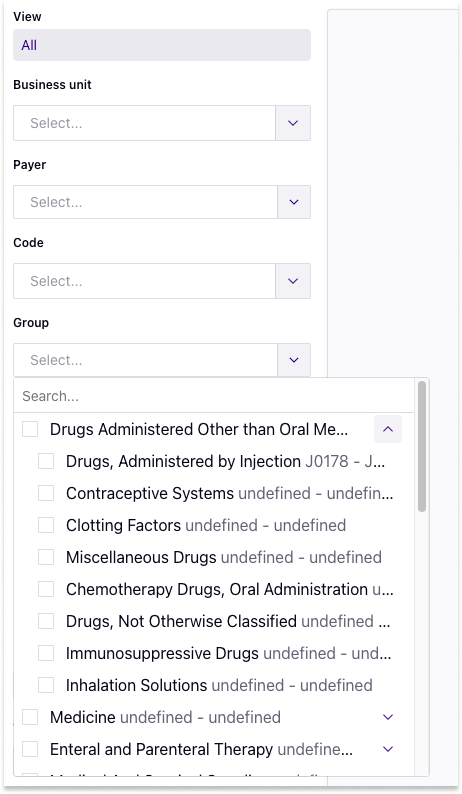462x794 pixels.
Task: Expand the Enteral and Parenteral Therapy chevron
Action: [x=388, y=749]
